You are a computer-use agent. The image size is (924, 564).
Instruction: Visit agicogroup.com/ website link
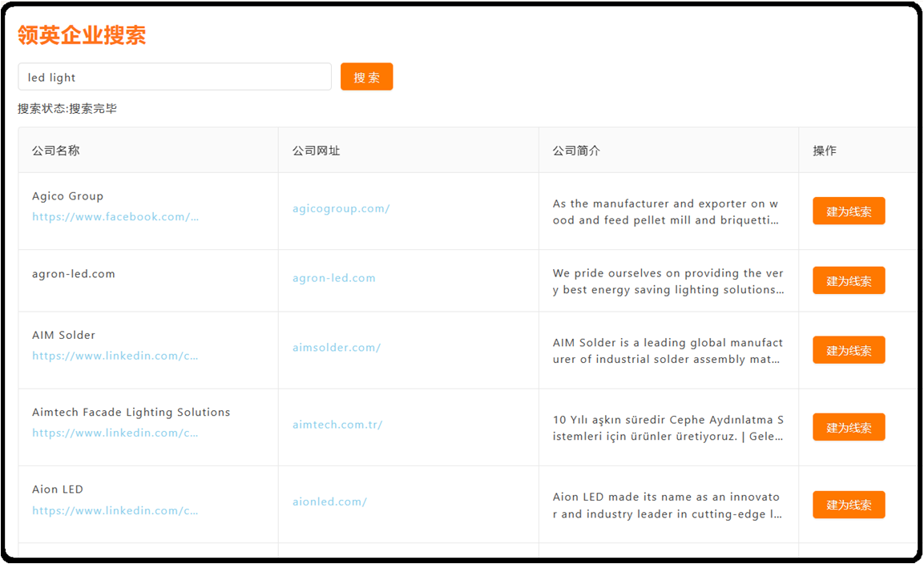point(341,208)
